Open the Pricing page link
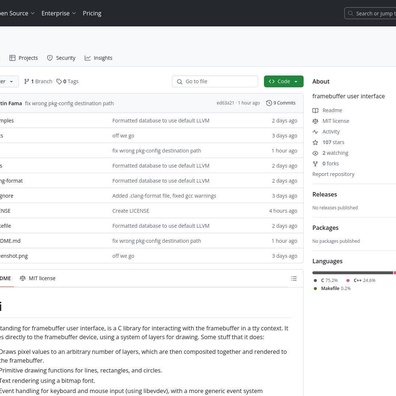 [x=92, y=13]
